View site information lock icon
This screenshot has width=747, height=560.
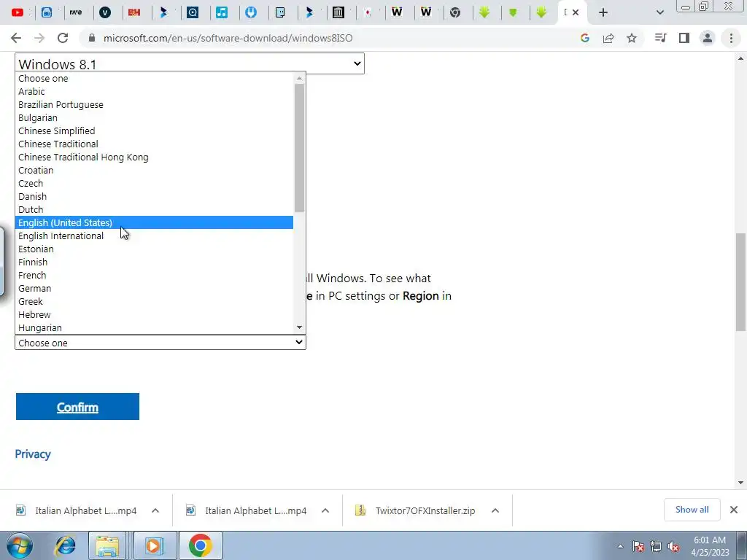92,38
